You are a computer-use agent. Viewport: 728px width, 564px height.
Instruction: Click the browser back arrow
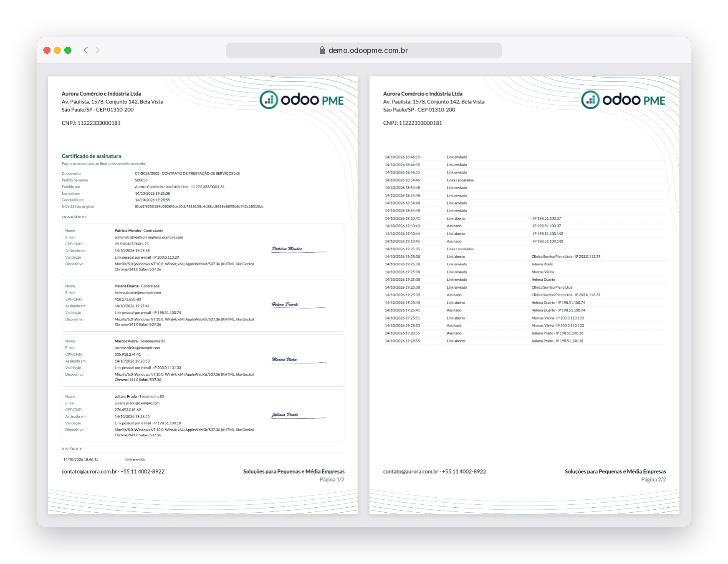click(86, 50)
